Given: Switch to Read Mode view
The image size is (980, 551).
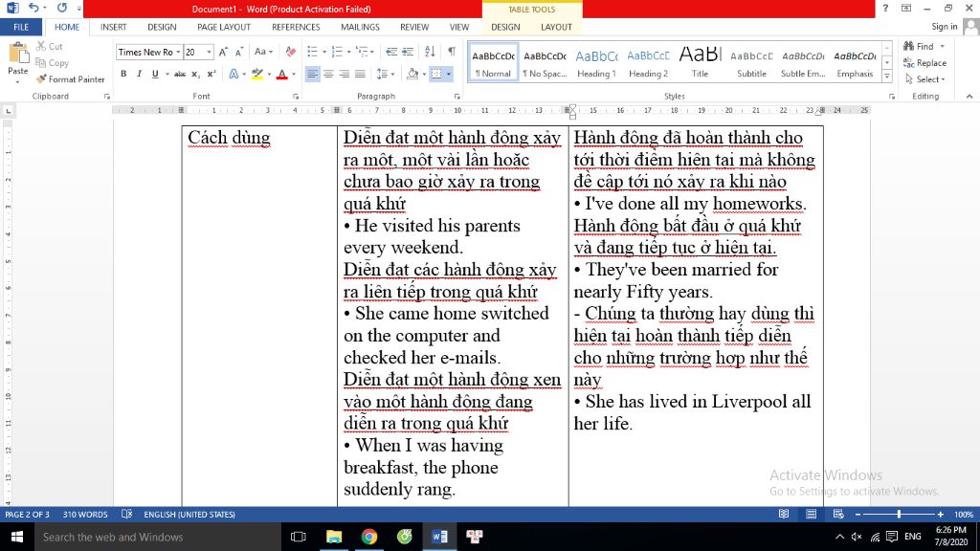Looking at the screenshot, I should point(783,514).
